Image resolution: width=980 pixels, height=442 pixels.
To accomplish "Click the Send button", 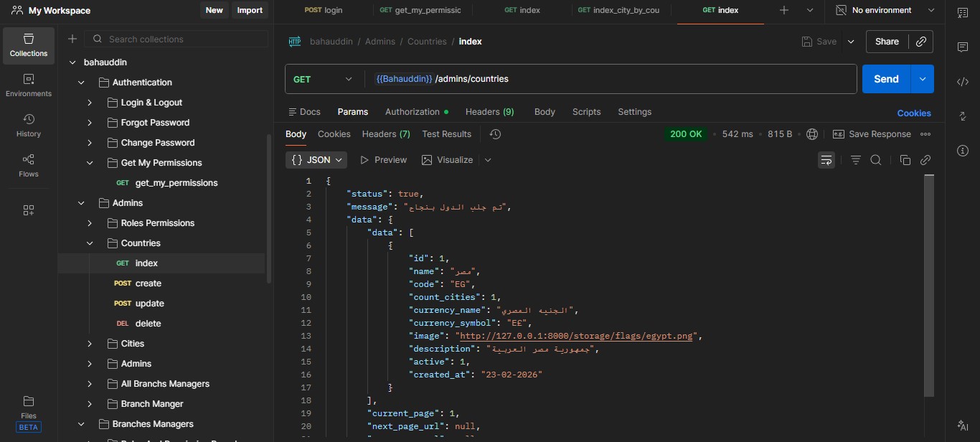I will pos(886,79).
